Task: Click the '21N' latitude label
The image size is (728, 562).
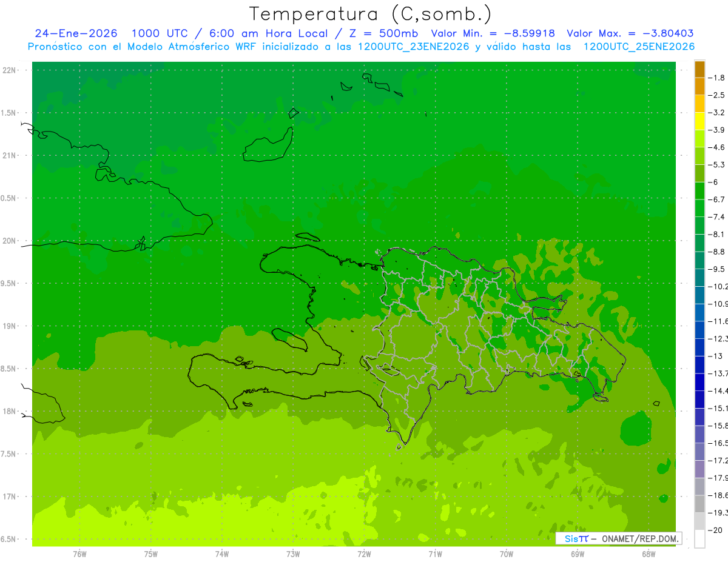Action: point(10,155)
